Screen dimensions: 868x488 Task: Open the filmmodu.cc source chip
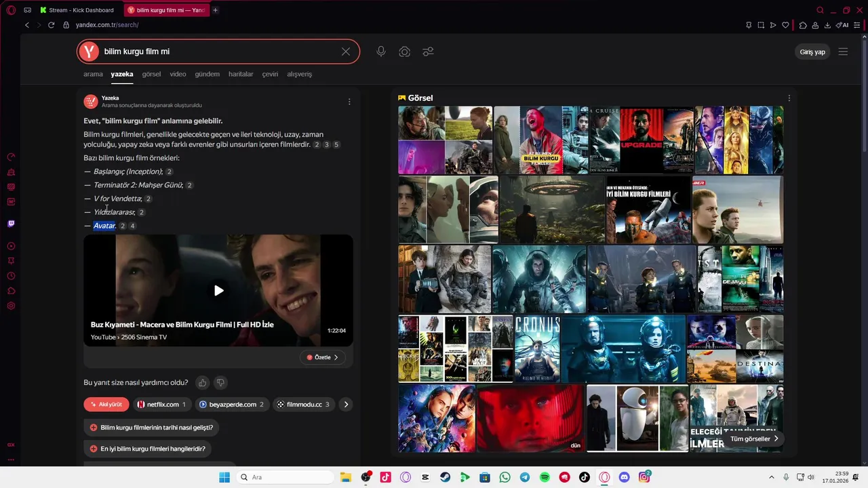point(304,405)
